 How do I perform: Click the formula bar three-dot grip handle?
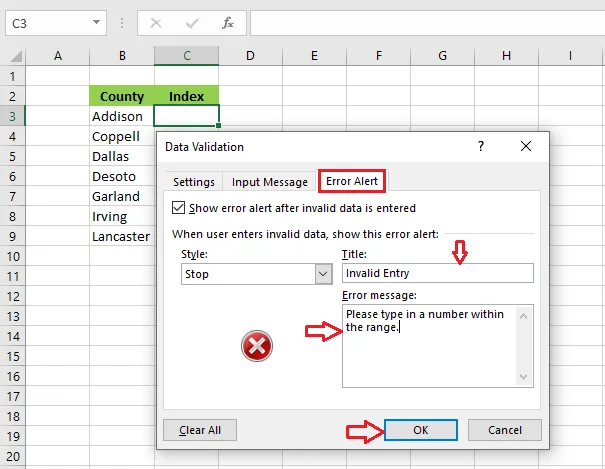(x=122, y=23)
